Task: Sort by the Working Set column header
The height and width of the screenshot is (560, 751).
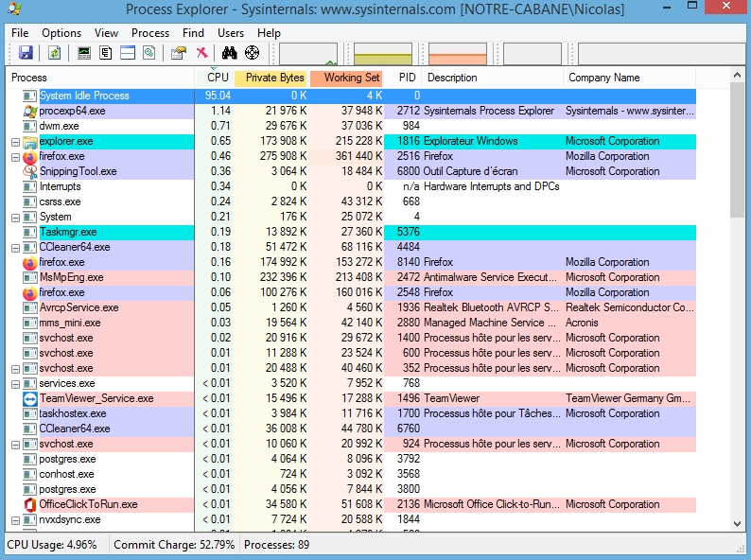Action: [350, 78]
